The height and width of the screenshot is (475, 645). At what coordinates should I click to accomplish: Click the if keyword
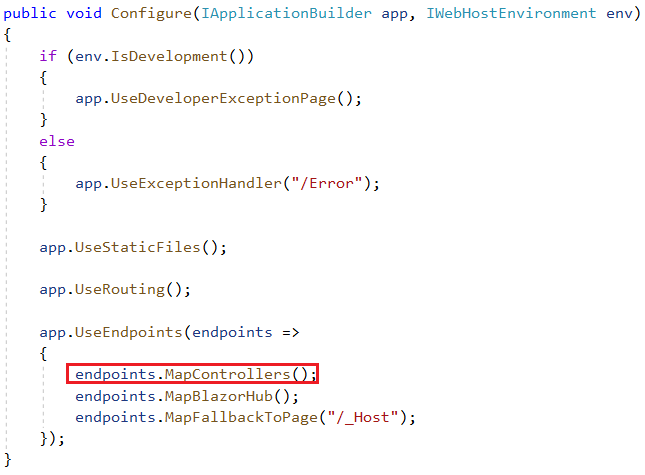click(x=48, y=56)
